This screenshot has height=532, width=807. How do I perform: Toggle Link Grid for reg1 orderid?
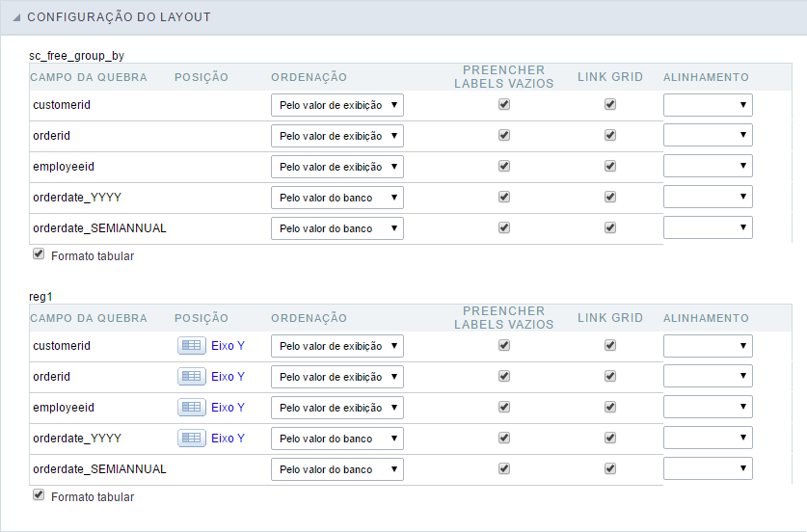pos(610,376)
